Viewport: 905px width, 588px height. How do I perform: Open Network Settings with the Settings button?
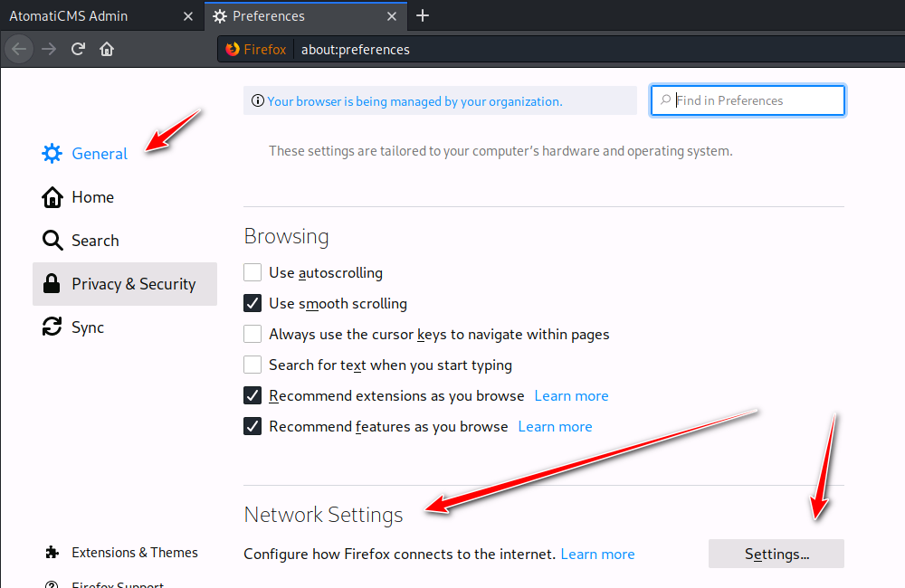pos(776,554)
